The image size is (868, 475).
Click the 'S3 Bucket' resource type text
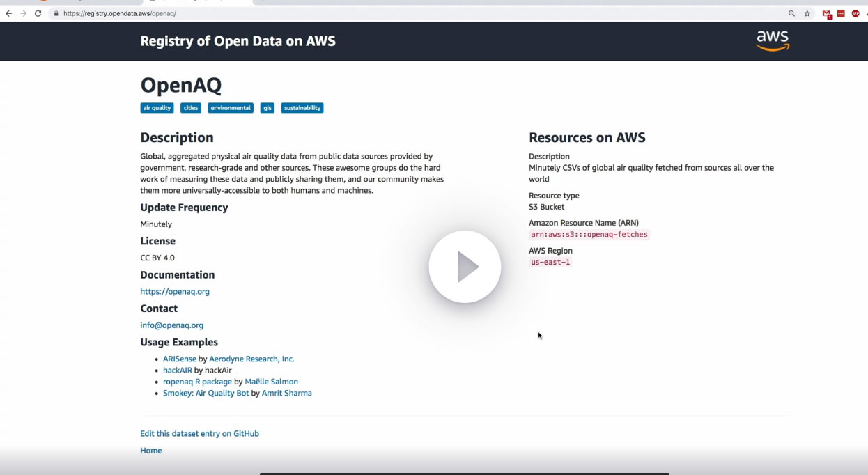point(547,207)
